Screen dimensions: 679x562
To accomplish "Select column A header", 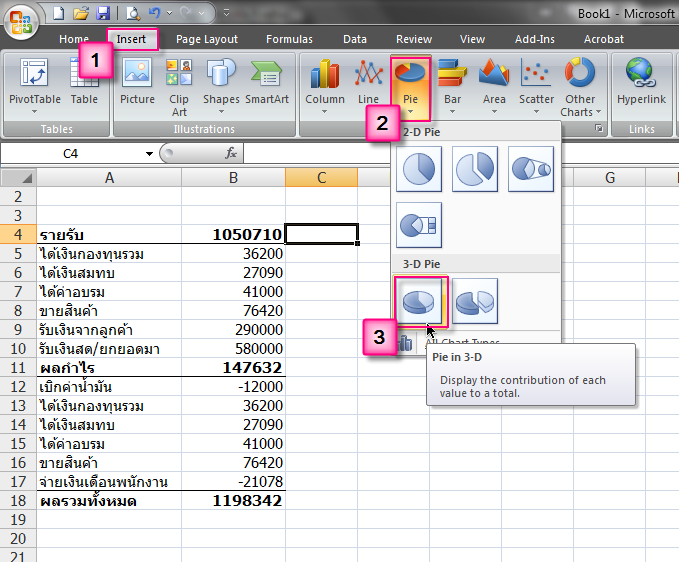I will (109, 178).
